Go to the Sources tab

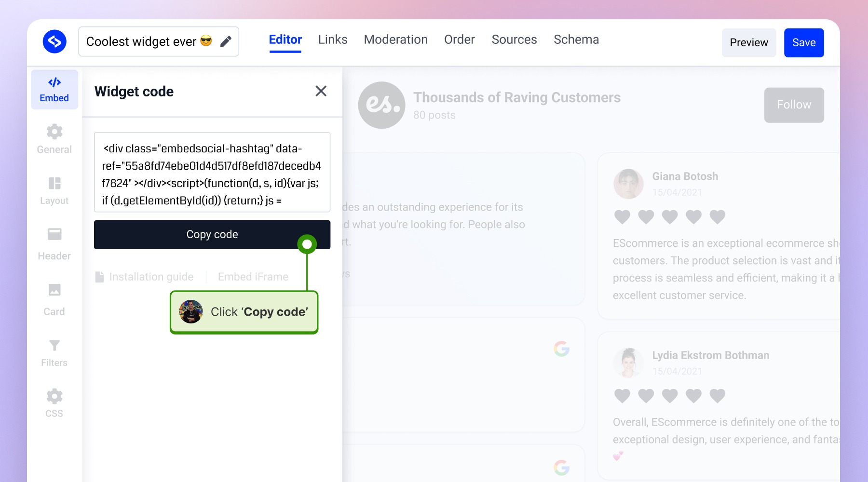click(514, 40)
